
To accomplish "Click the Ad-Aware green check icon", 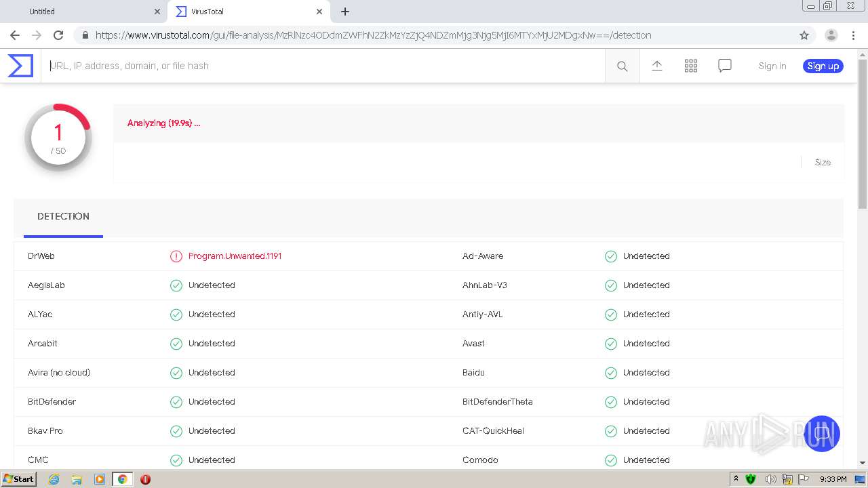I will 611,256.
